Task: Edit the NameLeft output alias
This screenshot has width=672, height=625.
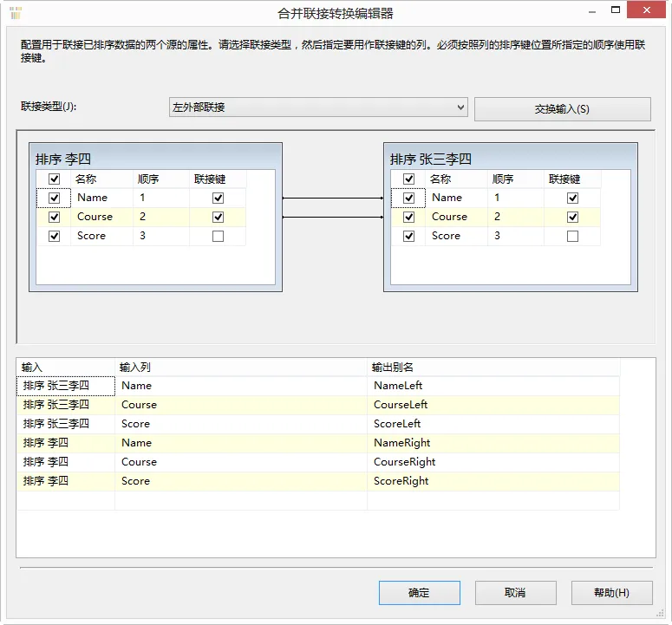Action: pos(493,386)
